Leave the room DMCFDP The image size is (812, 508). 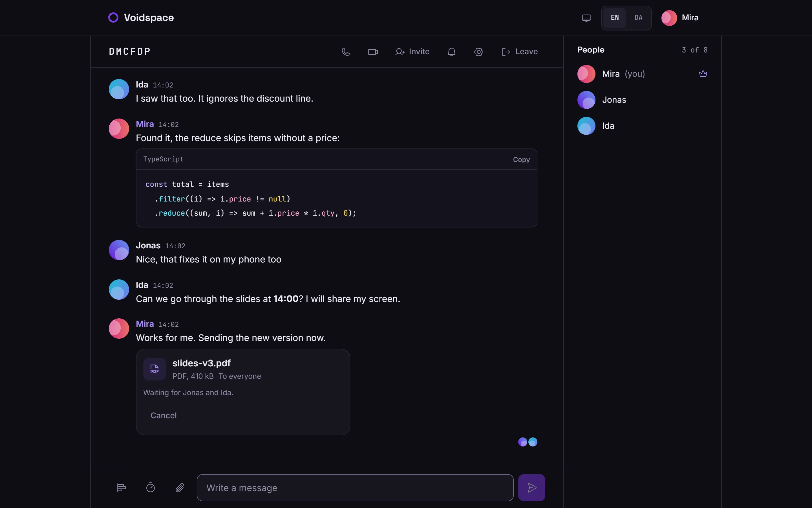click(520, 52)
